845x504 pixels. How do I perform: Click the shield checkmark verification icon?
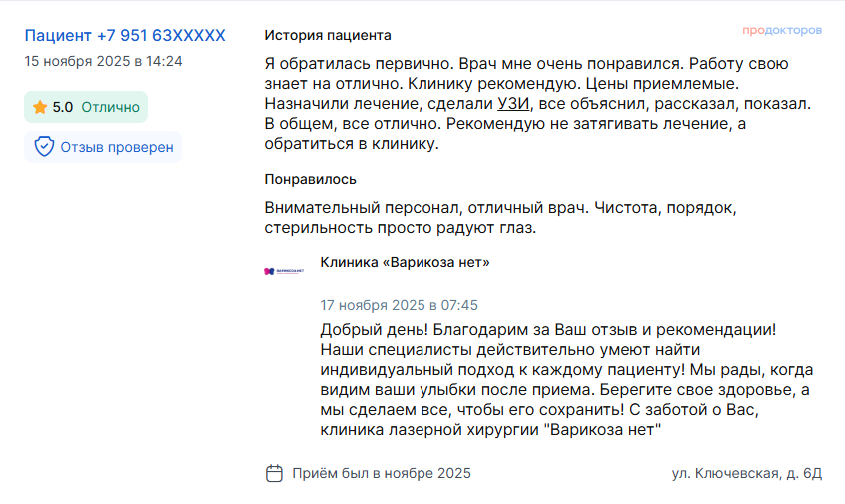click(44, 147)
